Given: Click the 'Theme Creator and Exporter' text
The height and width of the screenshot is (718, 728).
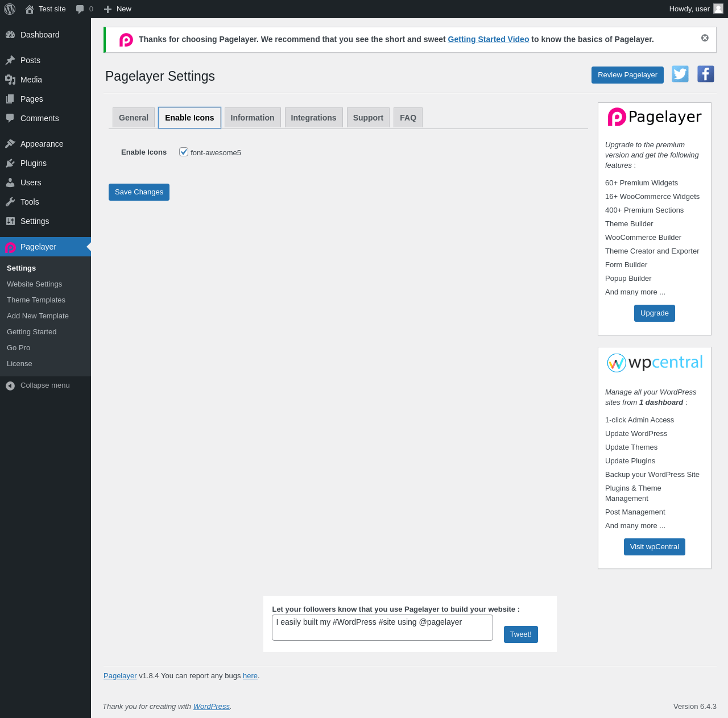Looking at the screenshot, I should 652,251.
